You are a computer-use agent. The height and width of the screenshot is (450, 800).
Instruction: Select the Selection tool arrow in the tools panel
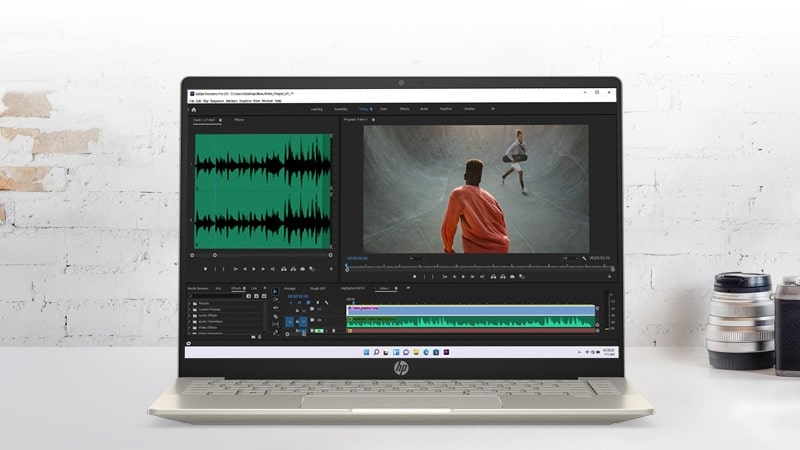pos(276,291)
